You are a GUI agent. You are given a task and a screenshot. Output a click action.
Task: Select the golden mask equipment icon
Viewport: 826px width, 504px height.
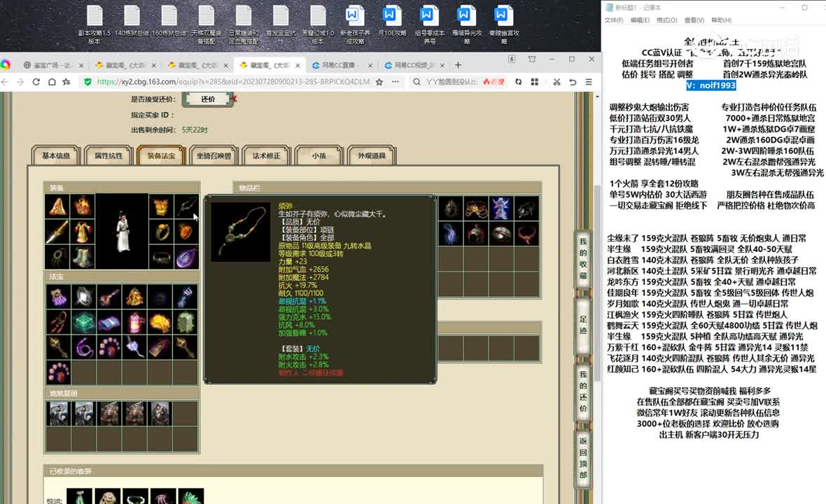pyautogui.click(x=161, y=207)
